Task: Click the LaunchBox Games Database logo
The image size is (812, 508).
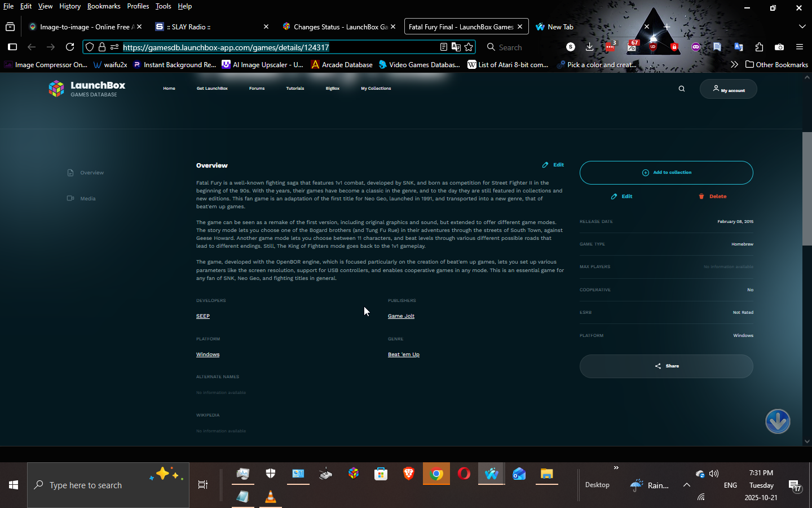Action: click(x=87, y=89)
